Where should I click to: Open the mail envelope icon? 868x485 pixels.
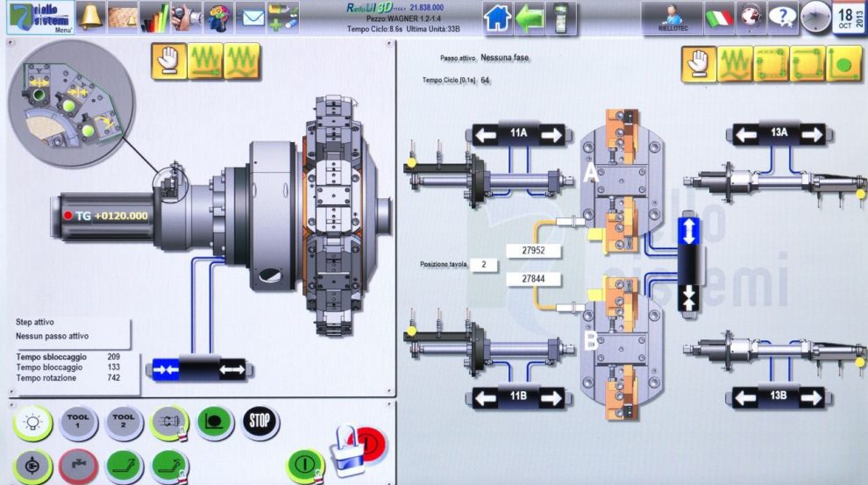[x=251, y=18]
